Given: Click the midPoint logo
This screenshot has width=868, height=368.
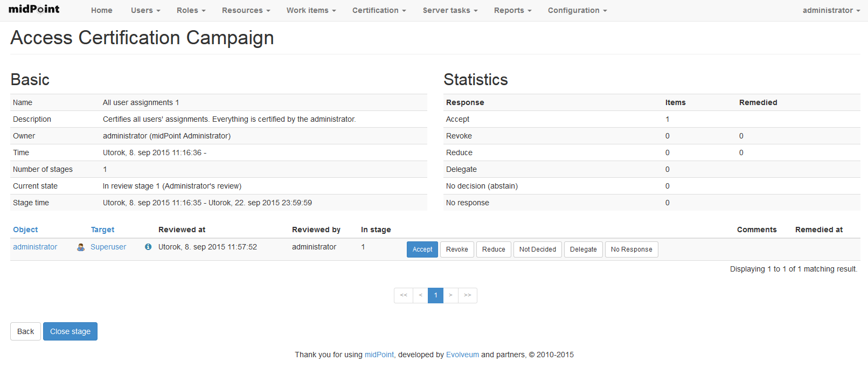Looking at the screenshot, I should (34, 9).
